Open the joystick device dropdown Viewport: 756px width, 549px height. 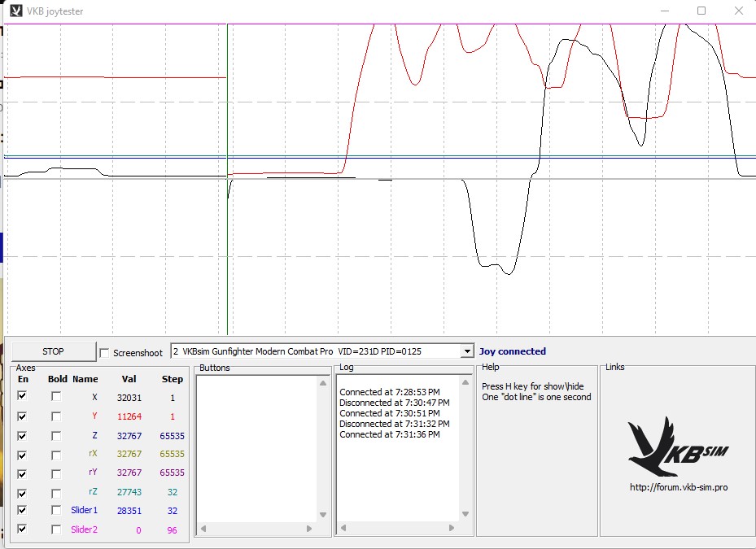pyautogui.click(x=466, y=351)
